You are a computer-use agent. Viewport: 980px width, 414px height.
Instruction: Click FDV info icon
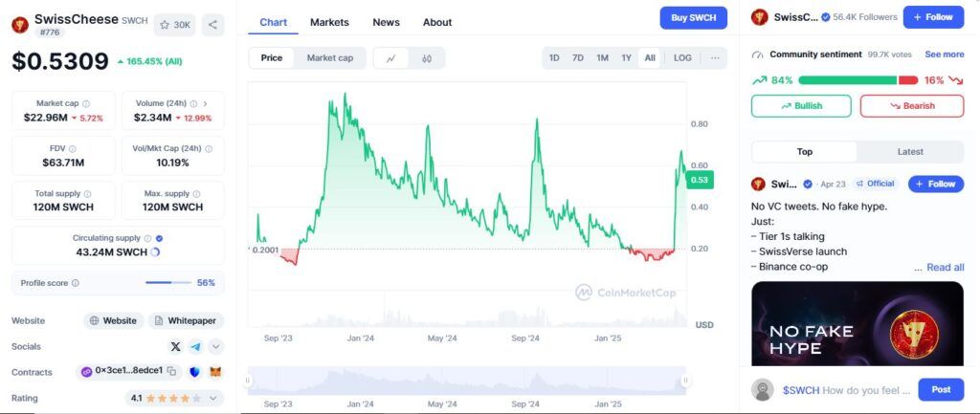(x=73, y=148)
